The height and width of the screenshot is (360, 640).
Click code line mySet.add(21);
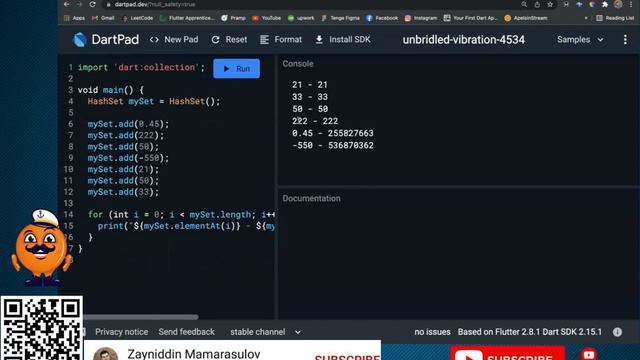click(123, 169)
